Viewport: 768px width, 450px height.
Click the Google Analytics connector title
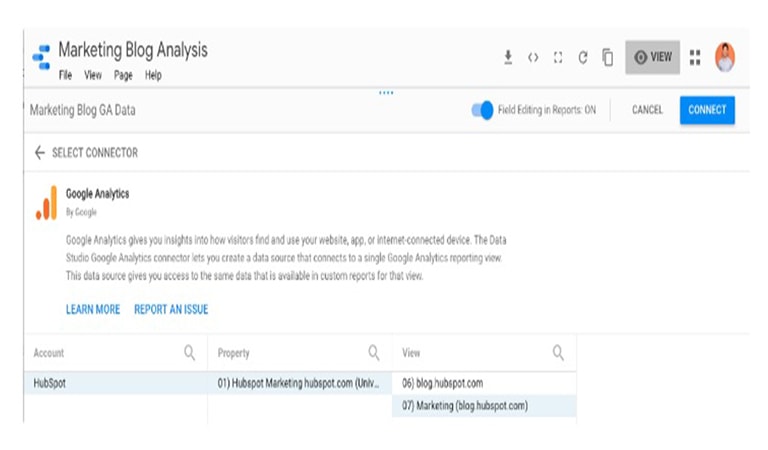(x=97, y=194)
